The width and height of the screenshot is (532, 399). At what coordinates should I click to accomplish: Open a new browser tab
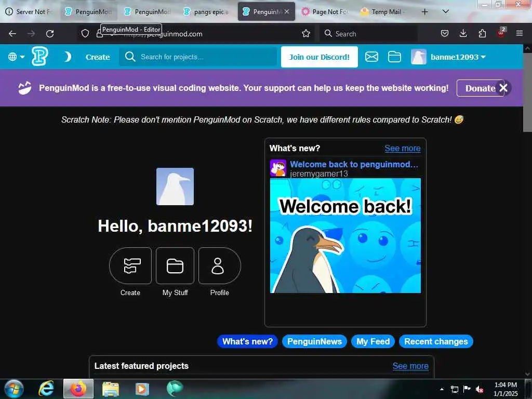pos(424,11)
